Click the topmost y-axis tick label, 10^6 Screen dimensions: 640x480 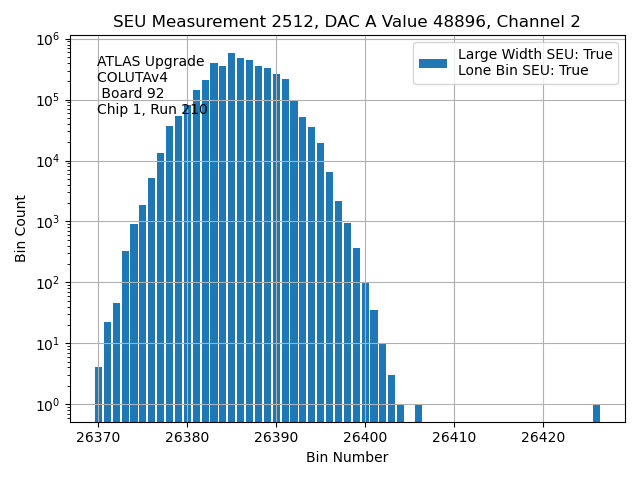point(48,40)
